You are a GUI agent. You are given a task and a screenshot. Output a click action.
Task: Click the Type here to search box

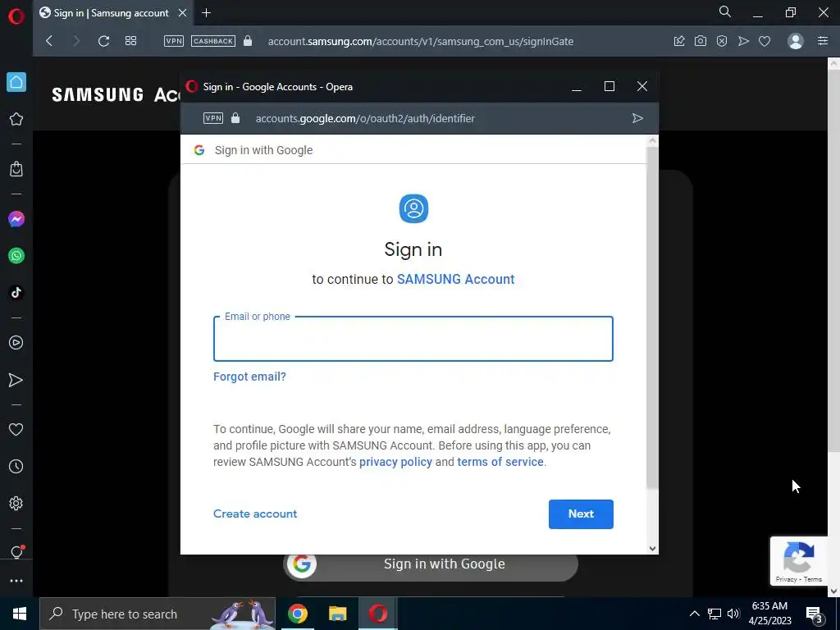tap(157, 614)
